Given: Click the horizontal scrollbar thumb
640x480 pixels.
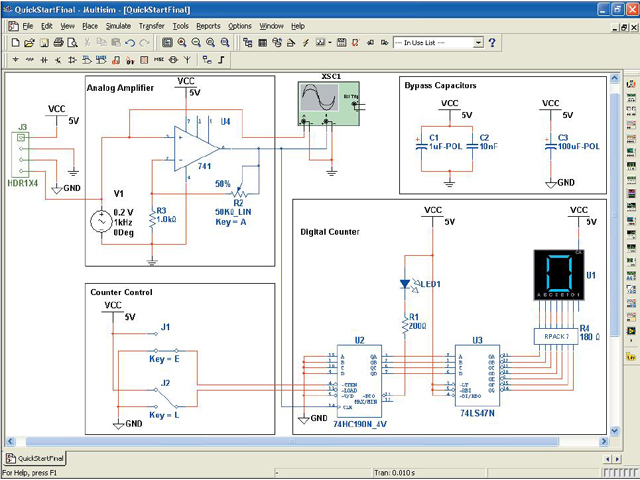Looking at the screenshot, I should click(292, 441).
